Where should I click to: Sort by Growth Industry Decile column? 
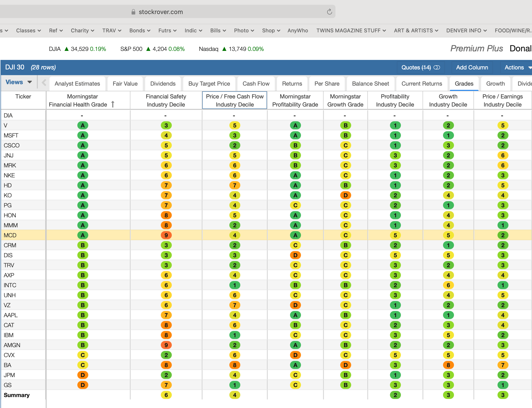(448, 100)
